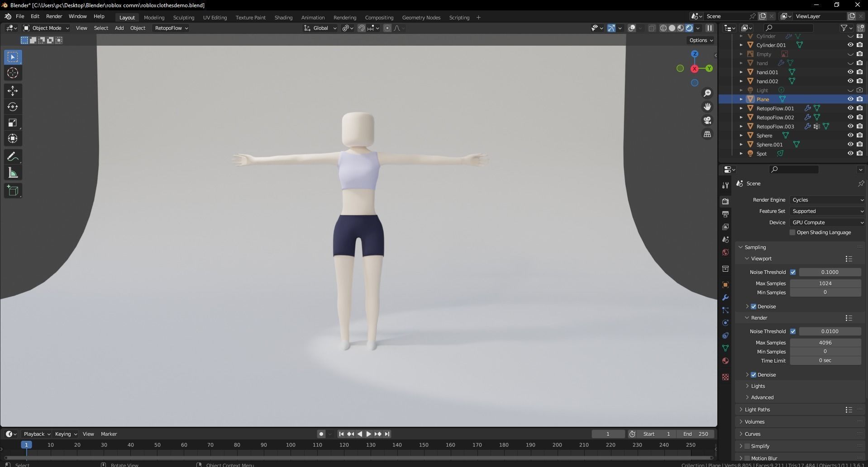The height and width of the screenshot is (467, 868).
Task: Switch orthographic perspective grid icon
Action: (x=707, y=134)
